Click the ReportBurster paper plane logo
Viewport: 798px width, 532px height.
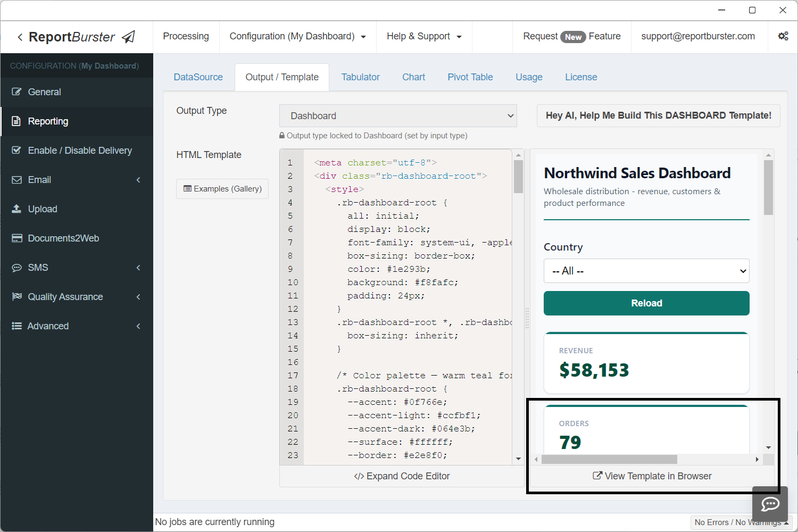128,37
